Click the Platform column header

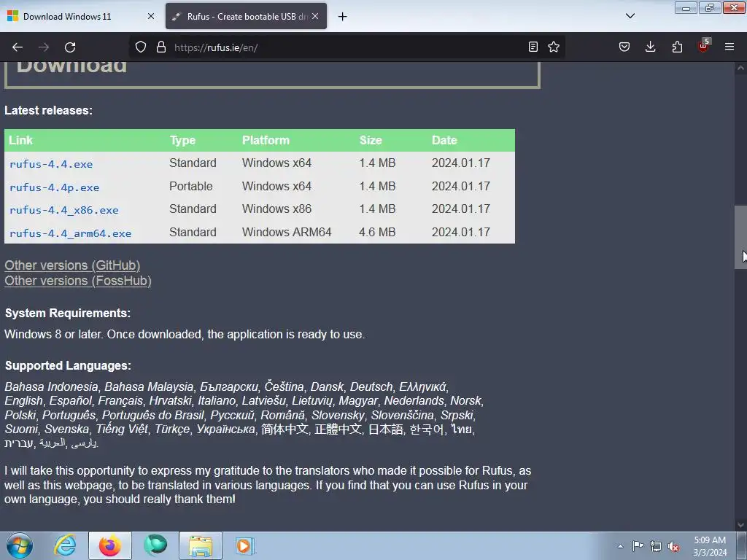coord(266,140)
